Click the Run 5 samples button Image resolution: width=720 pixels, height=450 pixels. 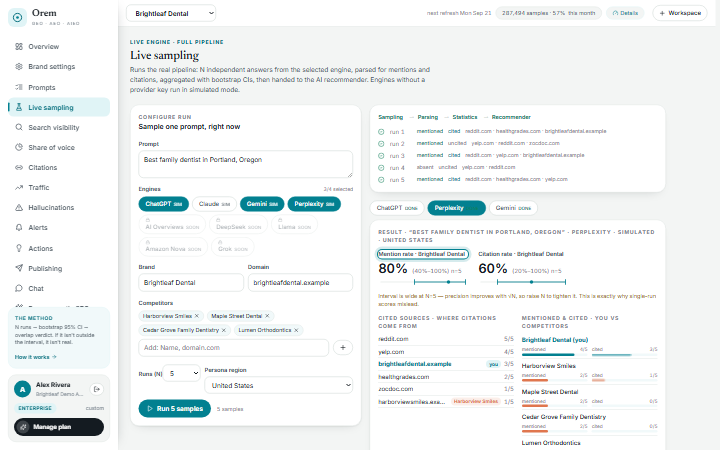tap(174, 408)
